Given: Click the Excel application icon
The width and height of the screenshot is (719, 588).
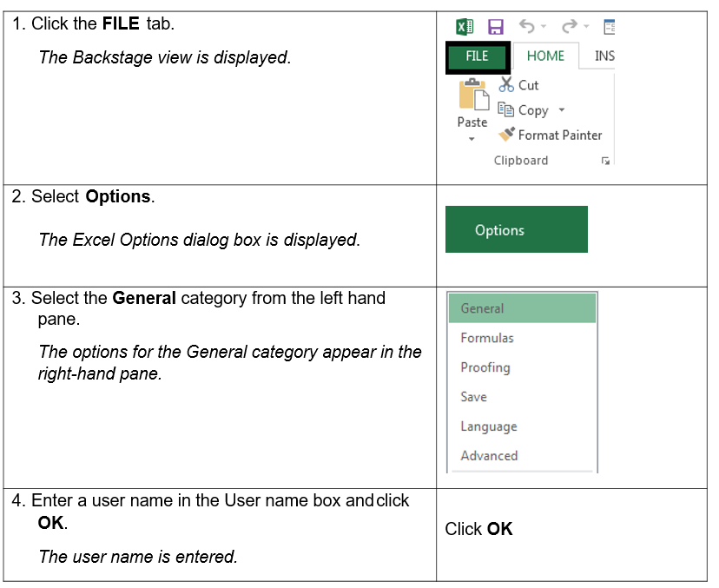Looking at the screenshot, I should [465, 27].
